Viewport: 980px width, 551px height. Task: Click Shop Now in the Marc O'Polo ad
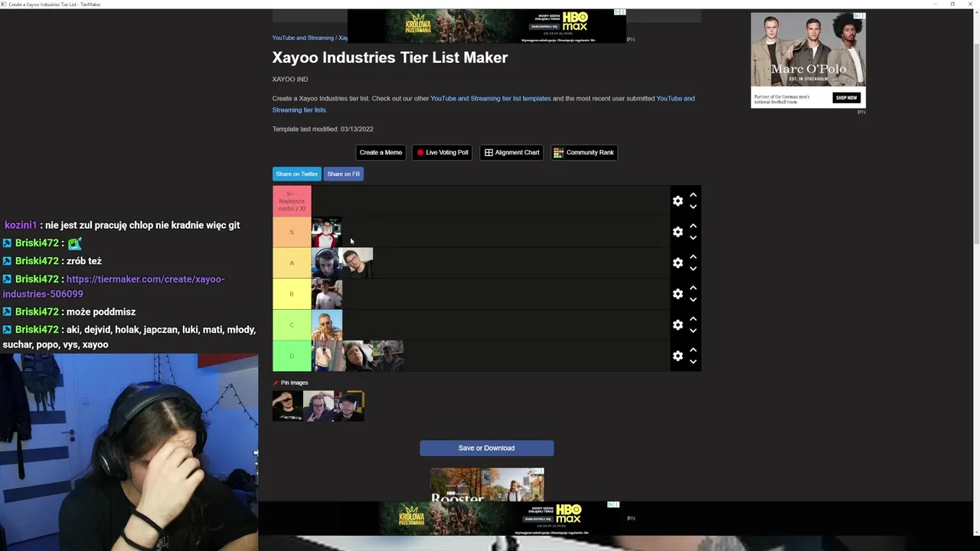846,97
